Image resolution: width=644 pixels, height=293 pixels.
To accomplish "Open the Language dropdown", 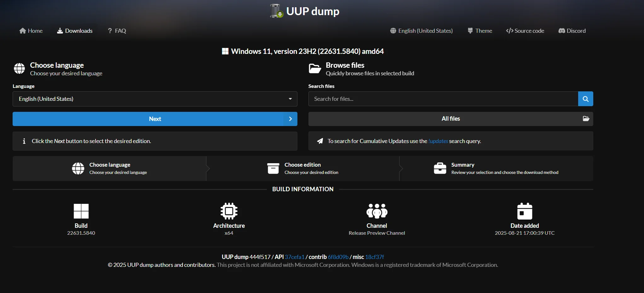I will (155, 99).
